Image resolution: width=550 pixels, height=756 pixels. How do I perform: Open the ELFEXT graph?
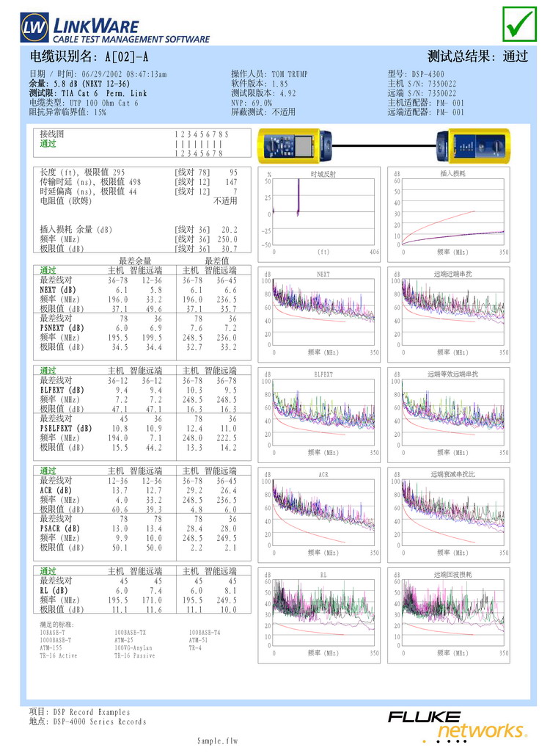[323, 412]
